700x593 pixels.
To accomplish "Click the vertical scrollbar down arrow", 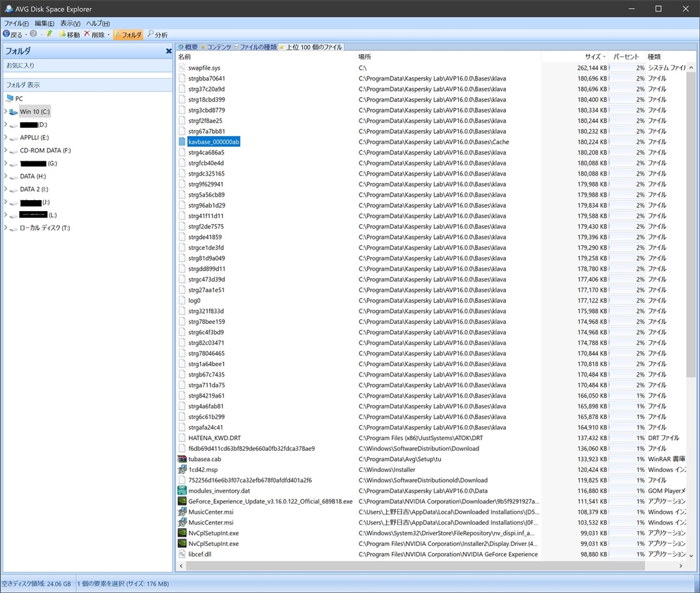I will (691, 555).
